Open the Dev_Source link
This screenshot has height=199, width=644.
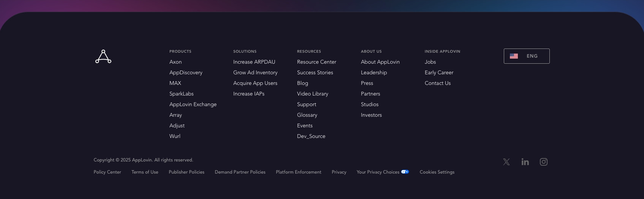click(x=311, y=136)
